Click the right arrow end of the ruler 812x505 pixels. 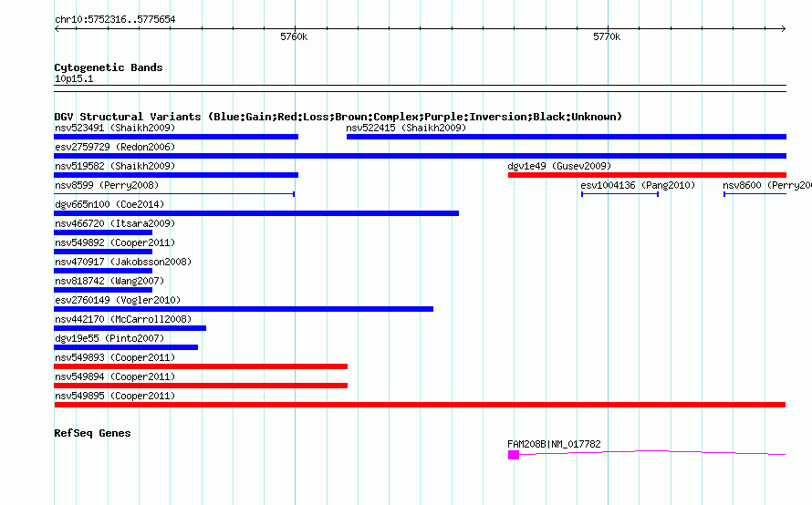[784, 29]
